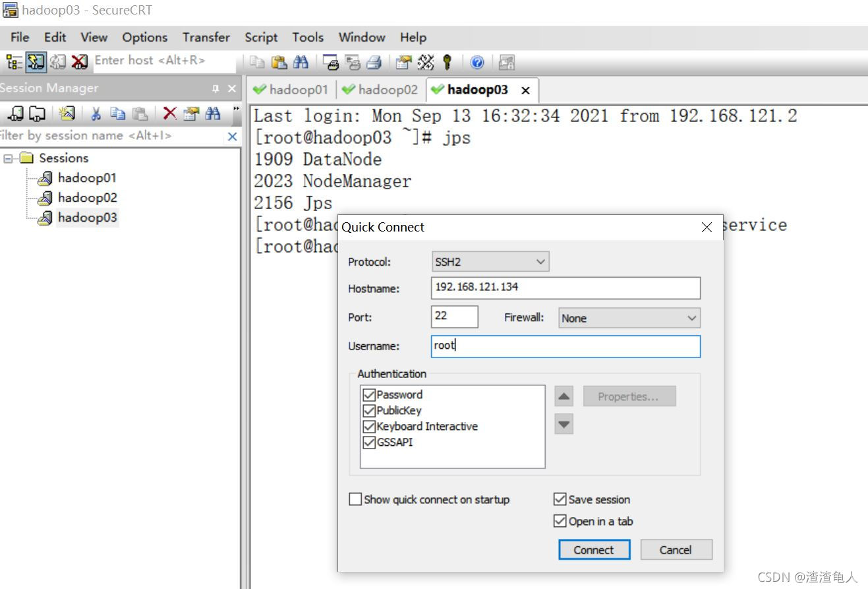868x589 pixels.
Task: Move authentication method up arrow
Action: click(x=564, y=397)
